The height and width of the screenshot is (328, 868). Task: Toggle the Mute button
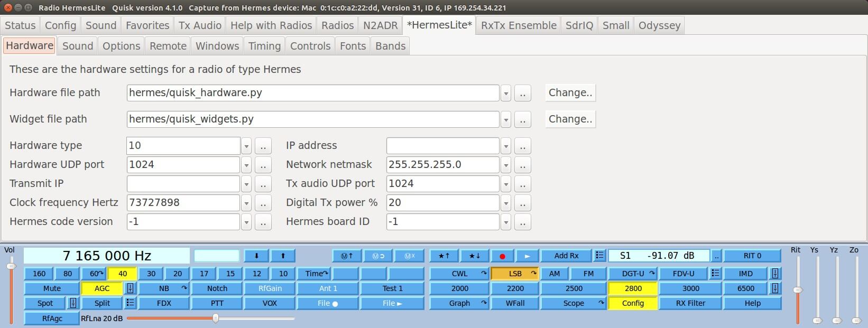(x=52, y=288)
